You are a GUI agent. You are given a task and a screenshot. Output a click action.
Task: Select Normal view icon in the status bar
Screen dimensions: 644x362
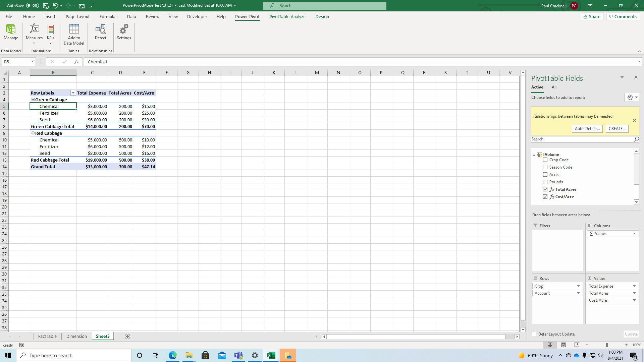click(550, 345)
